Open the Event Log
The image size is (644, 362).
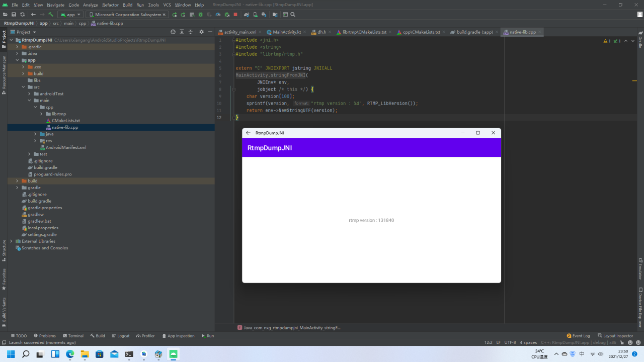coord(579,336)
